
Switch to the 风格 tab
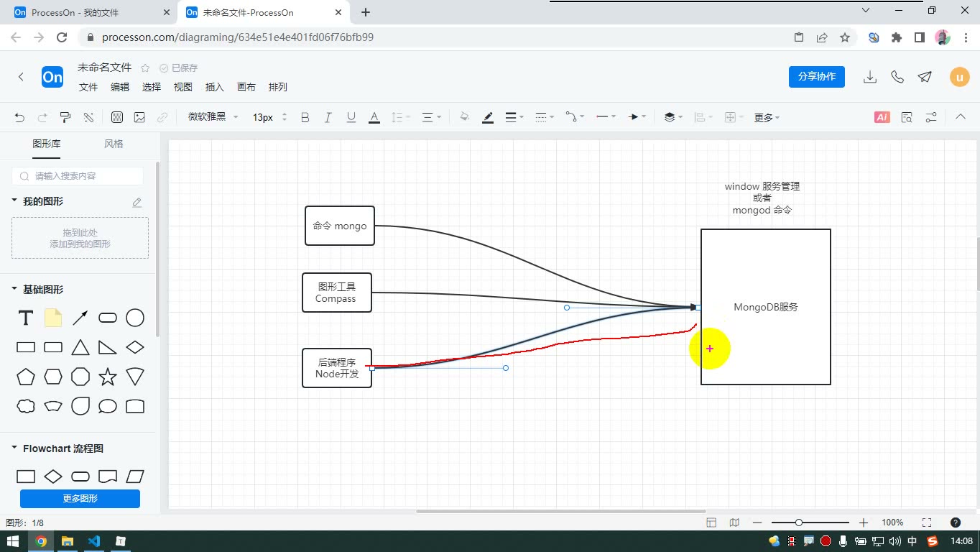(114, 144)
